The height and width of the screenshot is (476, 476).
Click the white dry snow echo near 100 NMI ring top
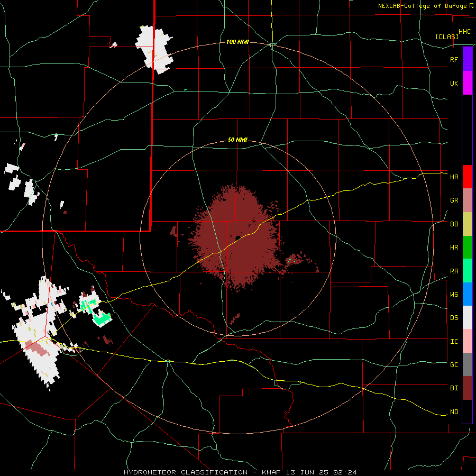pyautogui.click(x=154, y=50)
